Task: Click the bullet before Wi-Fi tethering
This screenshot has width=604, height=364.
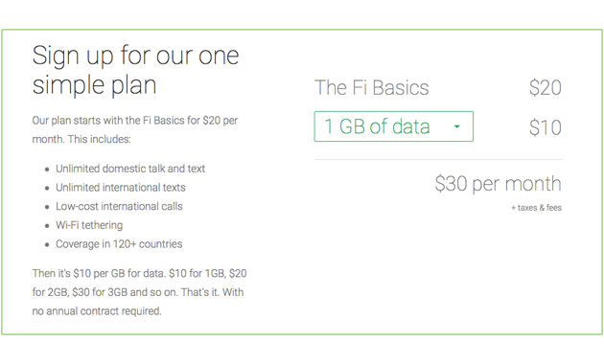Action: (x=47, y=226)
